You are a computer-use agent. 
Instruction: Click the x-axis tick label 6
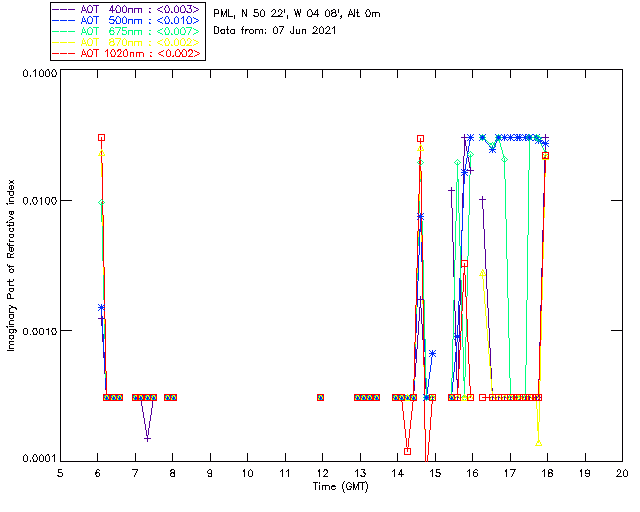pos(98,473)
